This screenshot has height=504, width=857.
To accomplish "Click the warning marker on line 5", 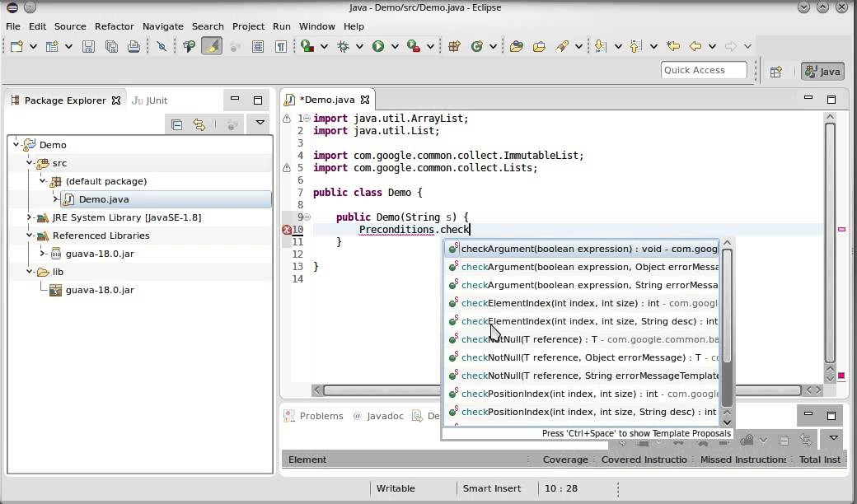I will (x=287, y=168).
